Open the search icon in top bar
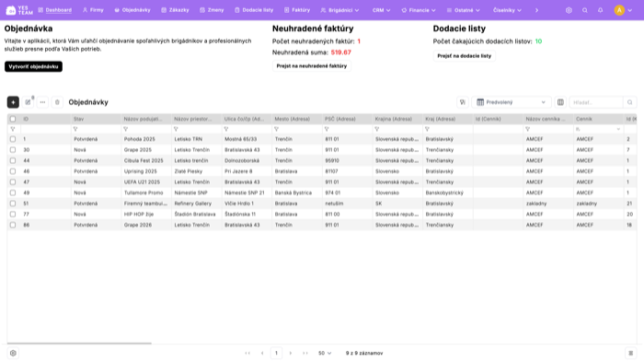 coord(585,10)
